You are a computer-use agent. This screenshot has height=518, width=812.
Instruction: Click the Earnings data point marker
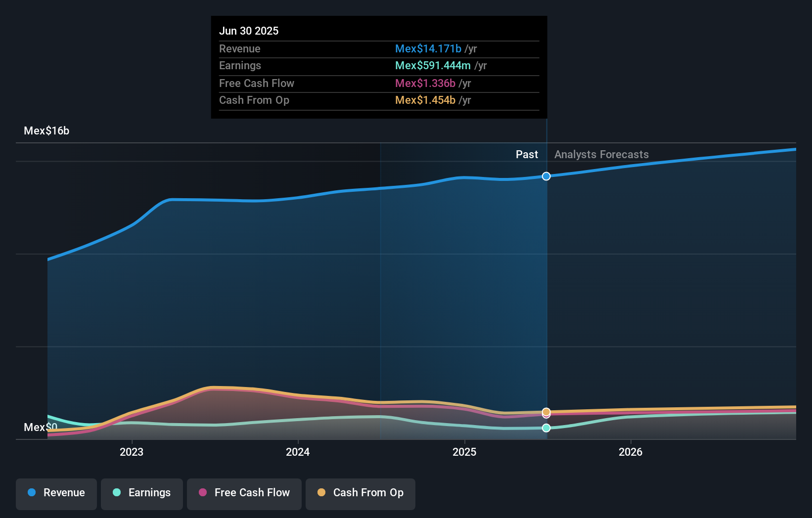point(546,428)
